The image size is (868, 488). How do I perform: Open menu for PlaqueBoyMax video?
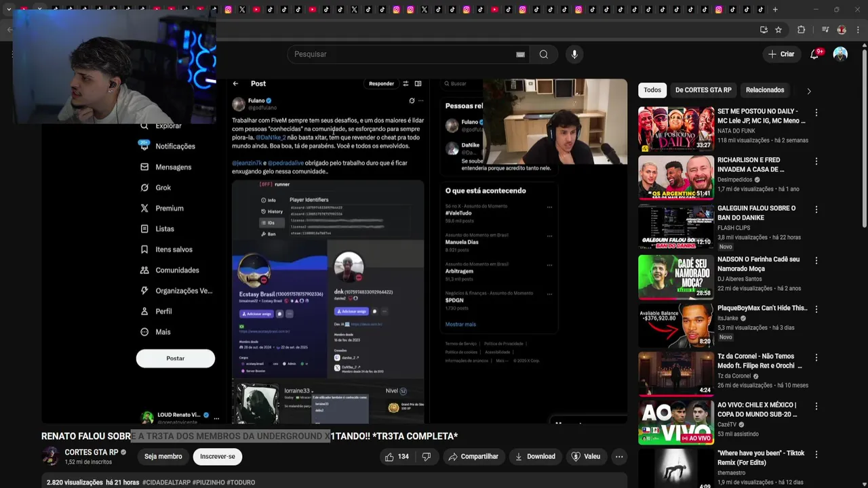click(816, 309)
